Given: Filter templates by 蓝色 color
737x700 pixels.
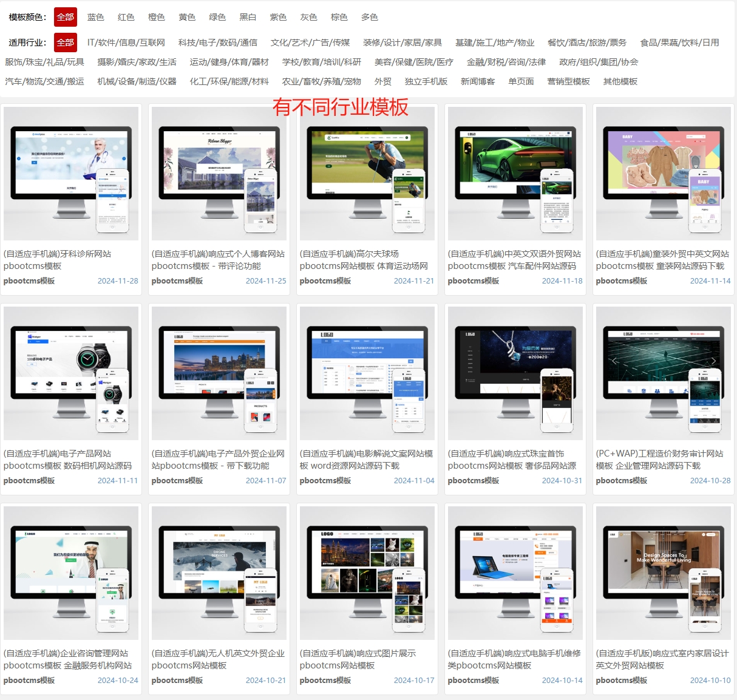Looking at the screenshot, I should pos(95,17).
